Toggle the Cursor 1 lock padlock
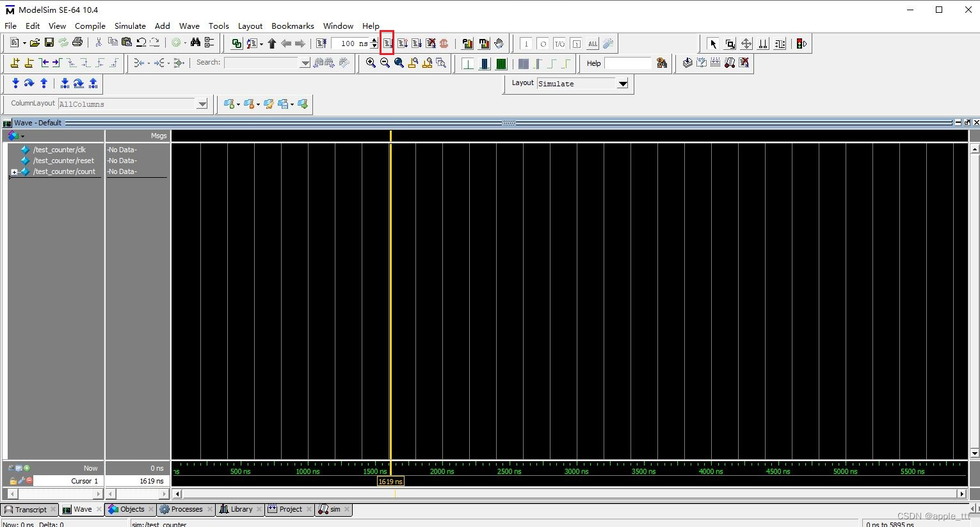This screenshot has width=980, height=527. tap(12, 480)
